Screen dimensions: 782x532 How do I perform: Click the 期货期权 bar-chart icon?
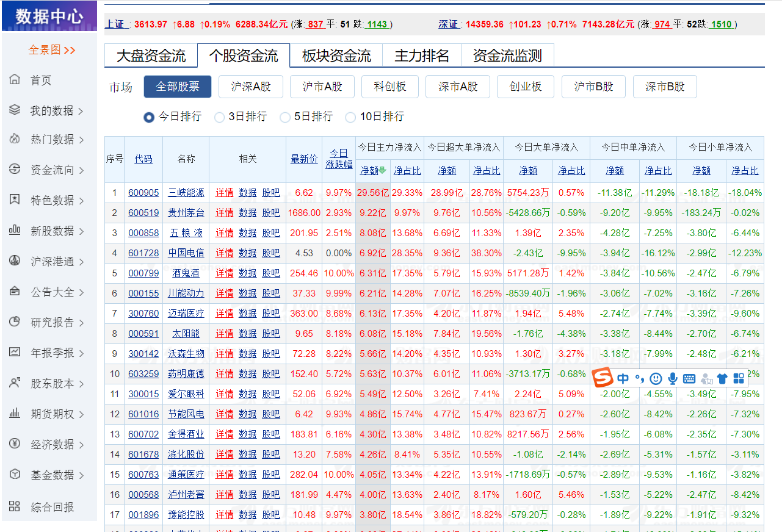(x=15, y=414)
